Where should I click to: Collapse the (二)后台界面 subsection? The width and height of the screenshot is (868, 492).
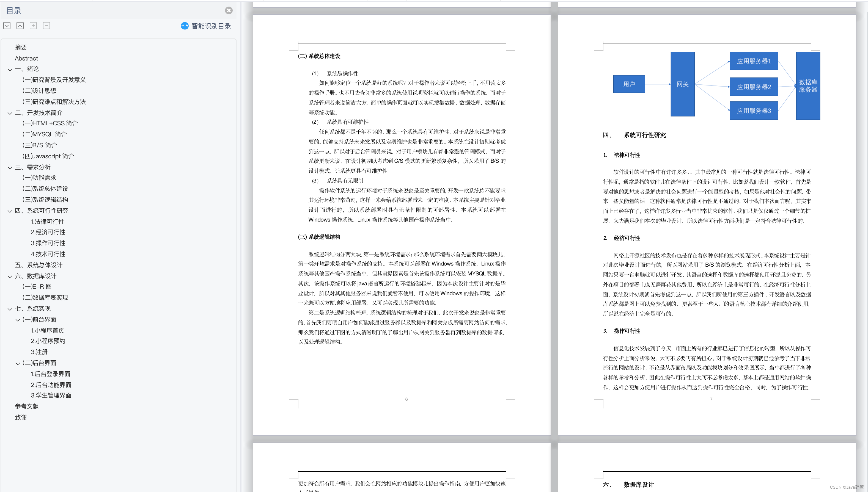[18, 364]
